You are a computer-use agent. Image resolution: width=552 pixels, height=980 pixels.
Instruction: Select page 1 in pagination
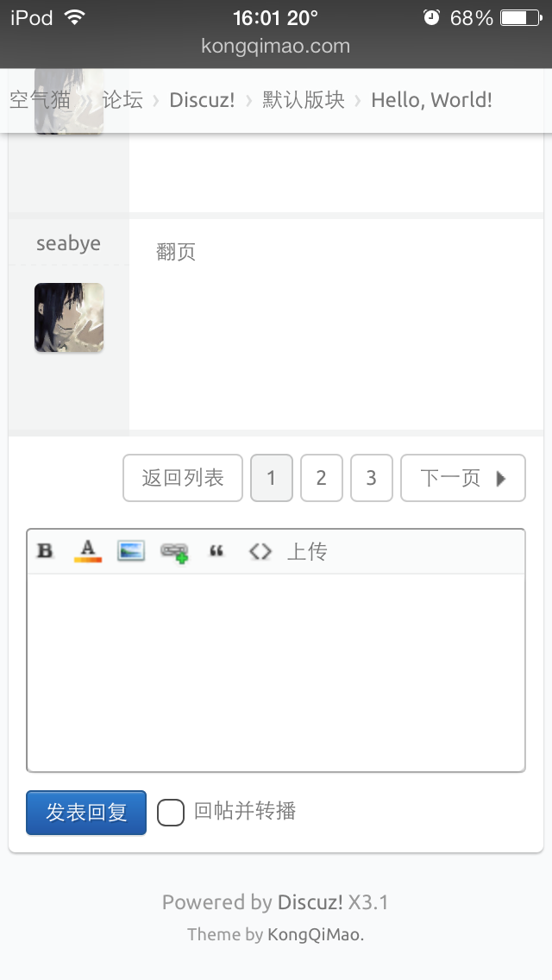coord(272,478)
